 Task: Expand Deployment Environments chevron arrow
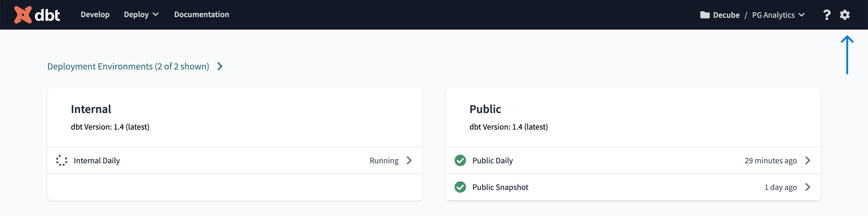pyautogui.click(x=220, y=67)
